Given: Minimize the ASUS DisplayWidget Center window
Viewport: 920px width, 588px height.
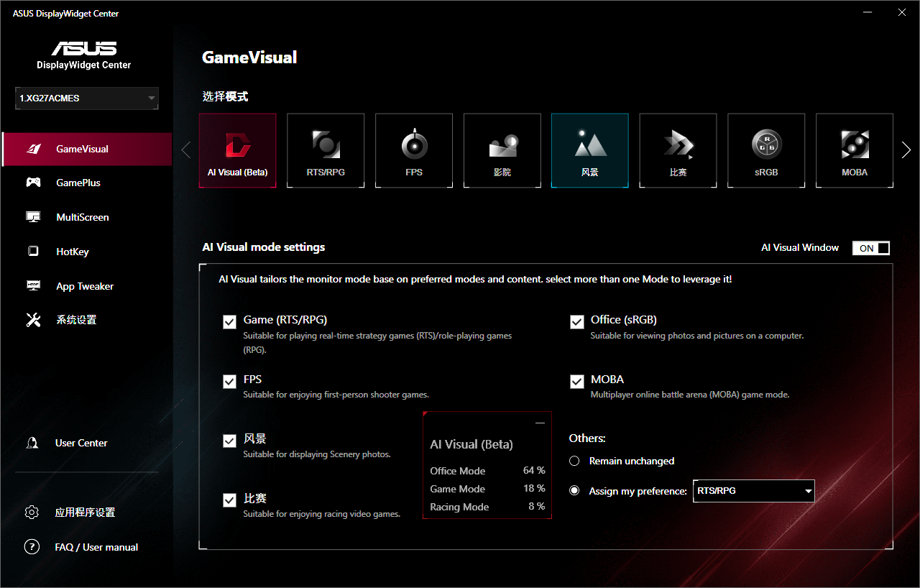Looking at the screenshot, I should (869, 12).
